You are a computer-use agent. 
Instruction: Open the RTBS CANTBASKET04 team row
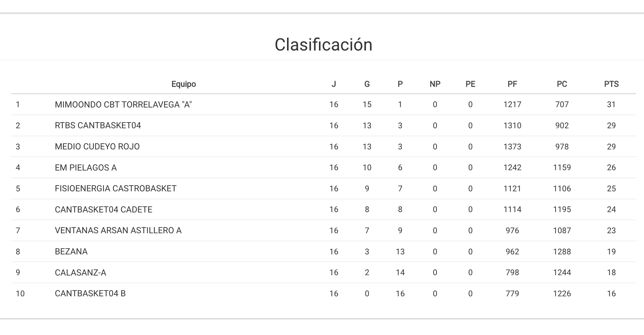[98, 126]
